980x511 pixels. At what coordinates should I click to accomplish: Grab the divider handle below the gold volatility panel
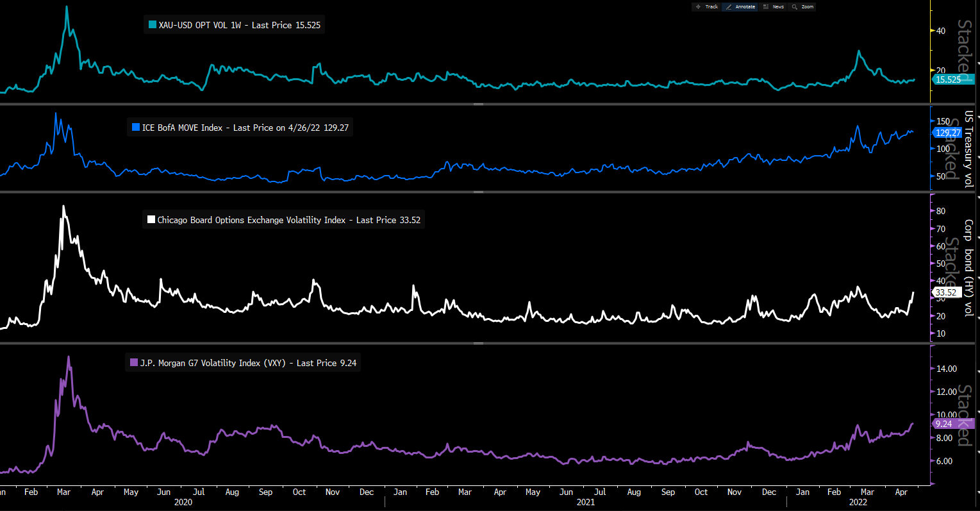(x=478, y=104)
